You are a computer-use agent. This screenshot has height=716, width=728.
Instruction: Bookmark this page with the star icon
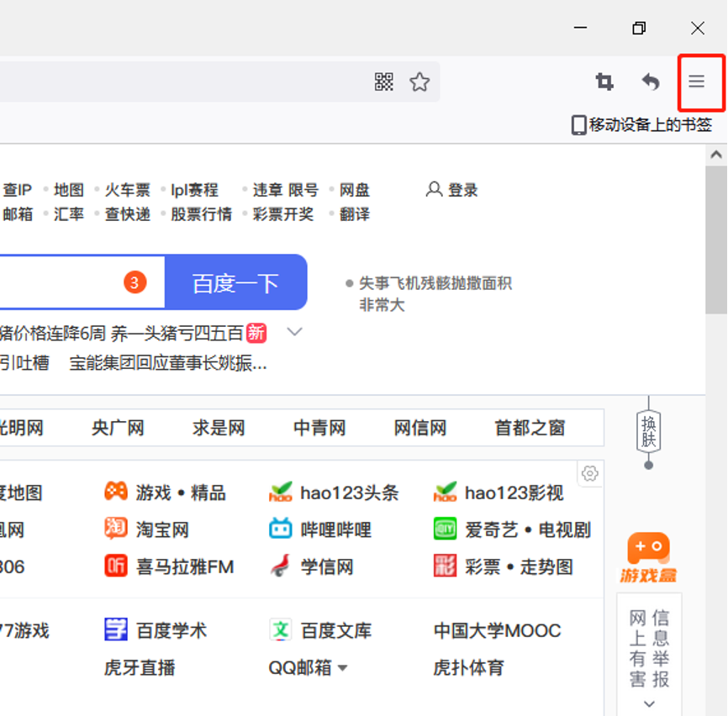[419, 82]
